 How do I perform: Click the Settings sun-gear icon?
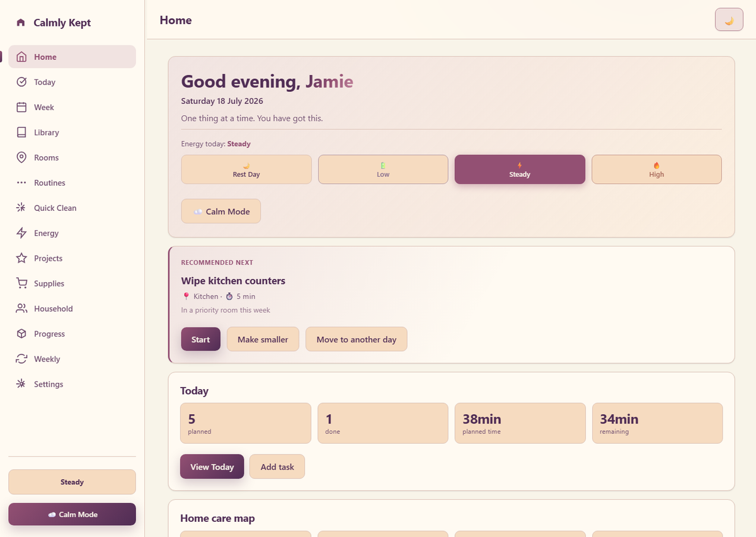pos(21,384)
